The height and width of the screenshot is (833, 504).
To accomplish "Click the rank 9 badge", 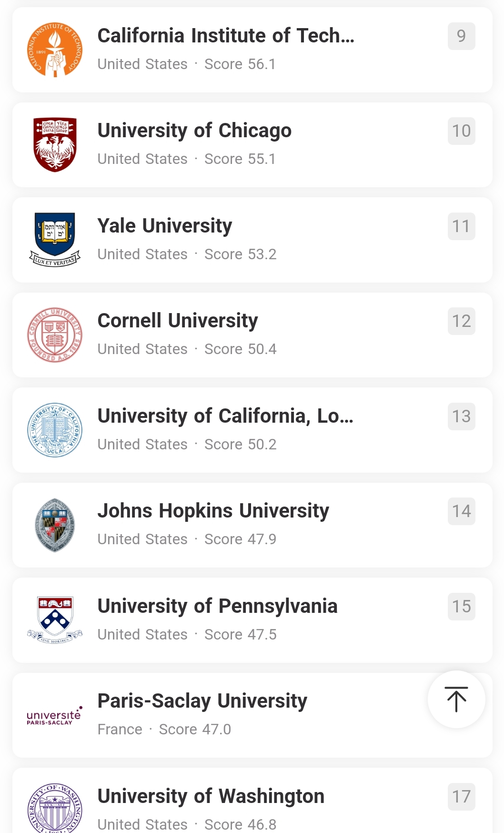I will (461, 36).
